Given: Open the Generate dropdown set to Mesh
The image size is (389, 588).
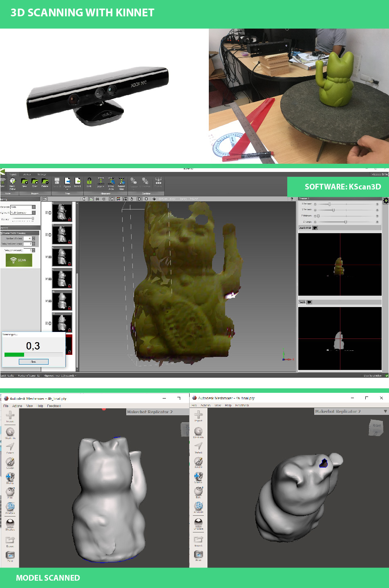Looking at the screenshot, I should pos(23,207).
